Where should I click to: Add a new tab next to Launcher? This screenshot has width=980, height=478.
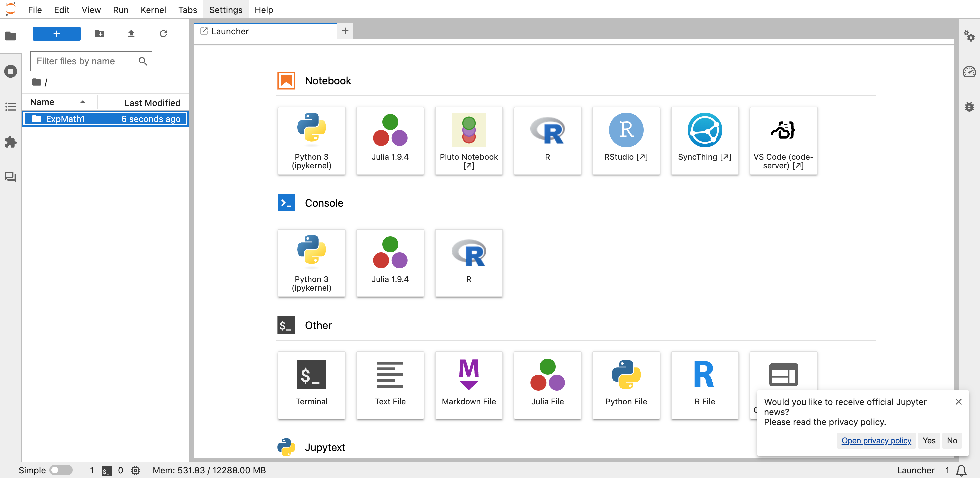coord(345,31)
